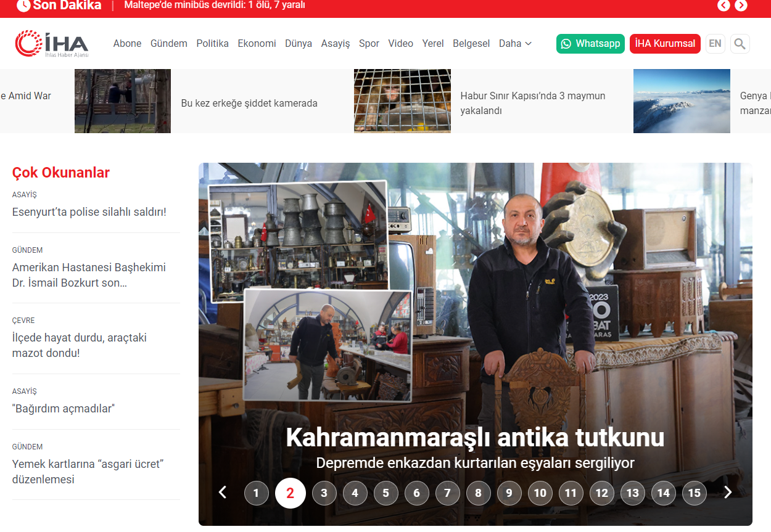Open the Whatsapp button
The height and width of the screenshot is (532, 771).
(590, 44)
